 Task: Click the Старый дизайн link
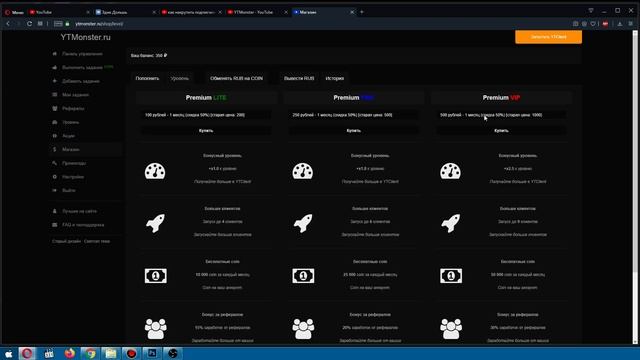click(66, 241)
